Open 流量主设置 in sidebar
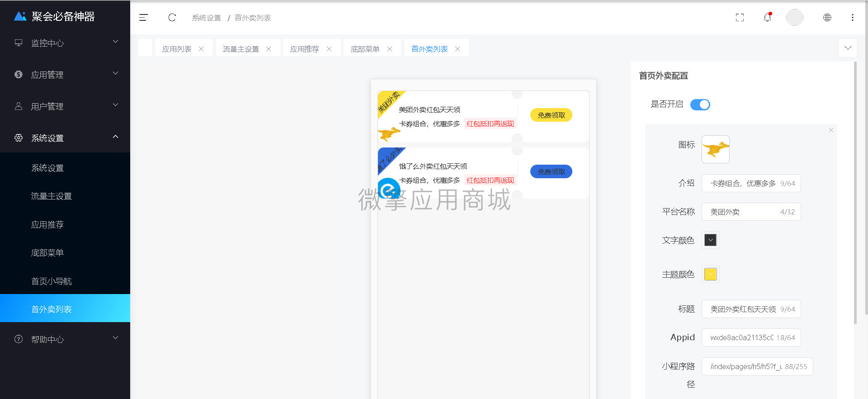 click(x=65, y=196)
